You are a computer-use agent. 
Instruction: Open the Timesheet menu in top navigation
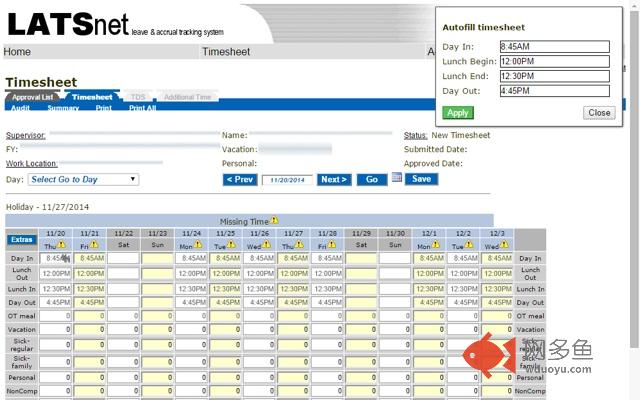click(x=226, y=52)
